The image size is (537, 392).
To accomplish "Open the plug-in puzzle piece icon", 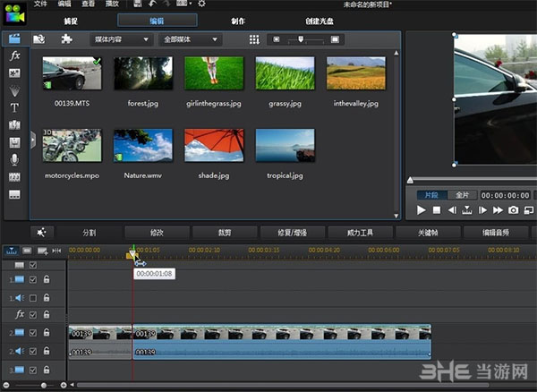I will click(x=66, y=39).
